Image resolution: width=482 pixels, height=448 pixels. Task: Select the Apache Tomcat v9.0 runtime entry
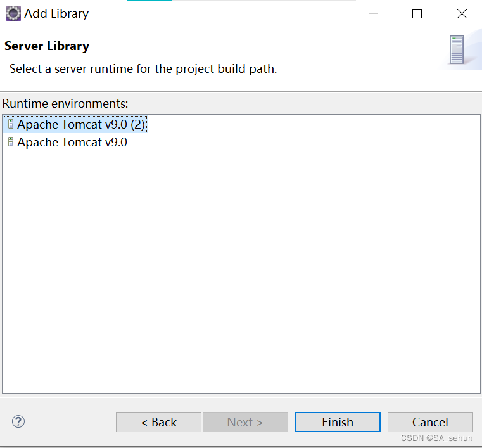pyautogui.click(x=72, y=142)
